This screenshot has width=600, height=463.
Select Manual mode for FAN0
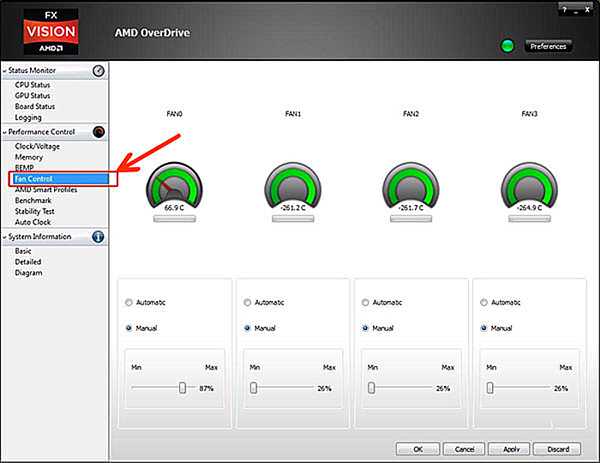(x=129, y=328)
